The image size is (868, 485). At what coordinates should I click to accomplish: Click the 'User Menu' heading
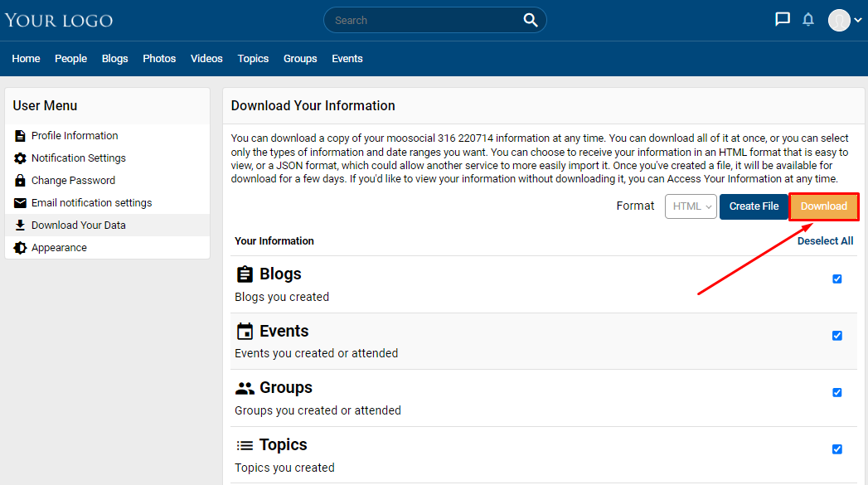45,106
